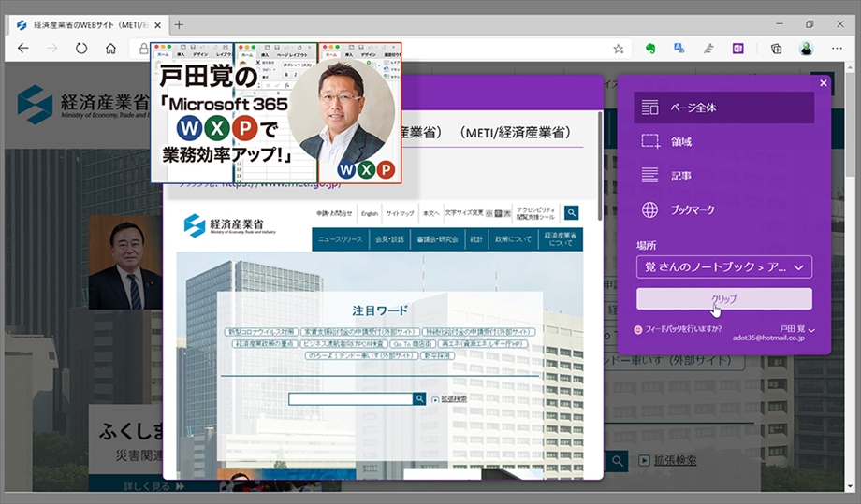Click 政策について in the preview navigation
Viewport: 861px width, 504px height.
513,239
